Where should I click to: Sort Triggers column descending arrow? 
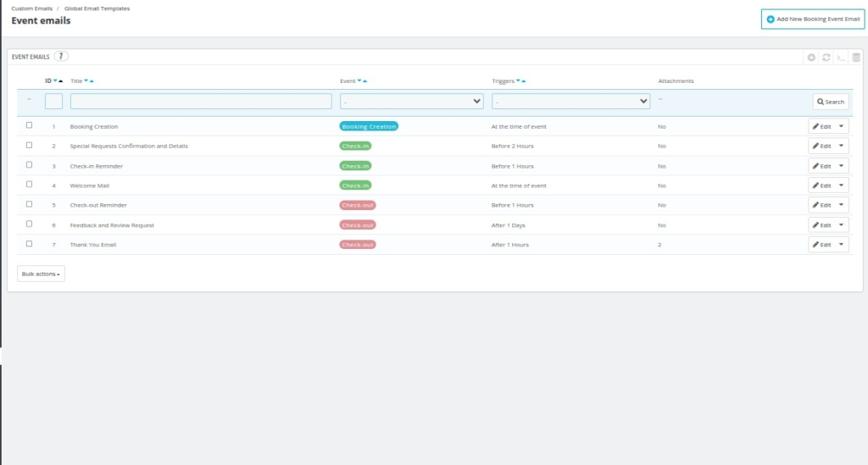tap(517, 81)
